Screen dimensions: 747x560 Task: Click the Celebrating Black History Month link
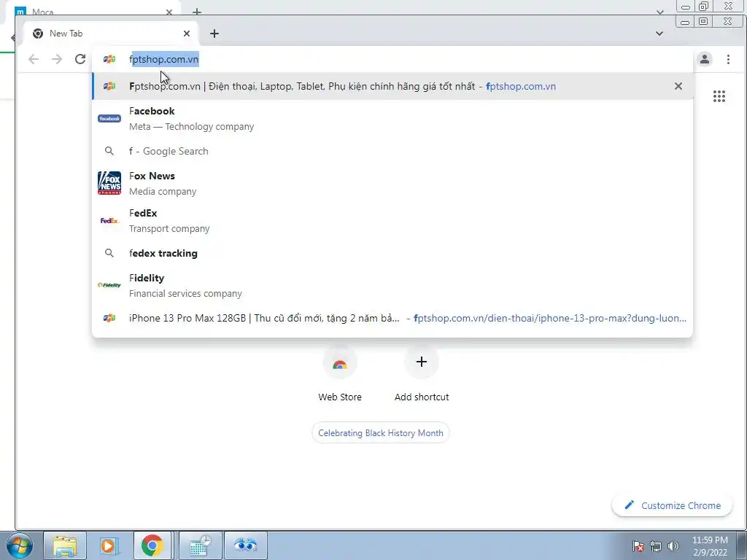381,433
